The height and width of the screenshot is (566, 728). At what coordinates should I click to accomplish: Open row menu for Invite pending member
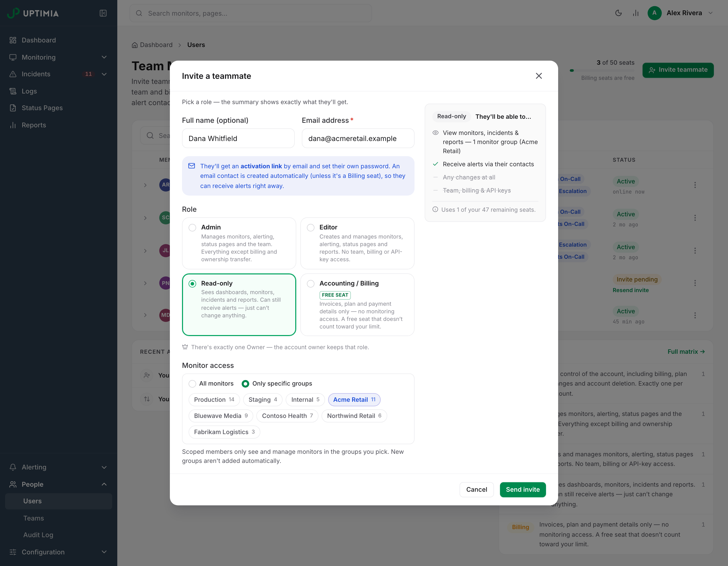coord(695,283)
